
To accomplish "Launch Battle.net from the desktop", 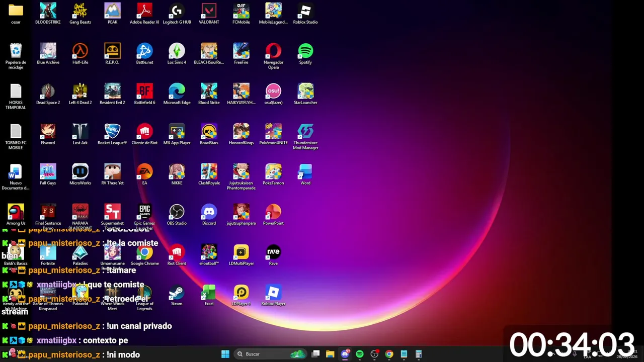I will coord(144,54).
